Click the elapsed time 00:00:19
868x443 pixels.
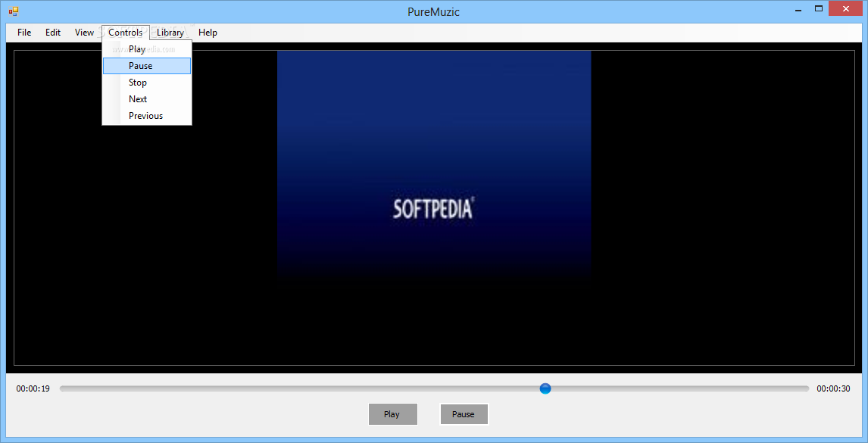33,388
